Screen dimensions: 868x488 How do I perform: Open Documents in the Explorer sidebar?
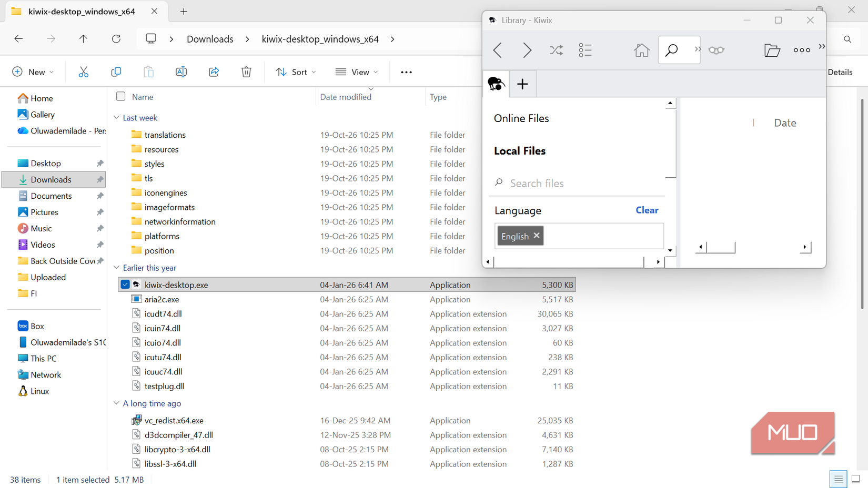(x=51, y=196)
